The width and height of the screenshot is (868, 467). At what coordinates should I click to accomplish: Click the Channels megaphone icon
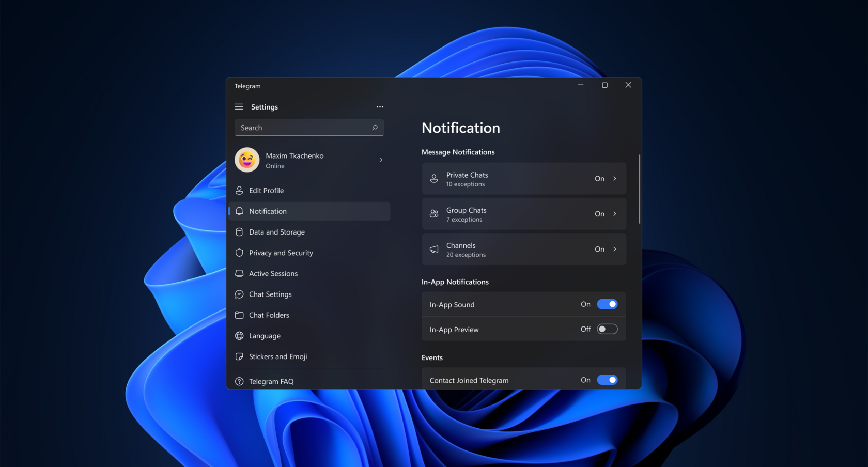tap(434, 249)
